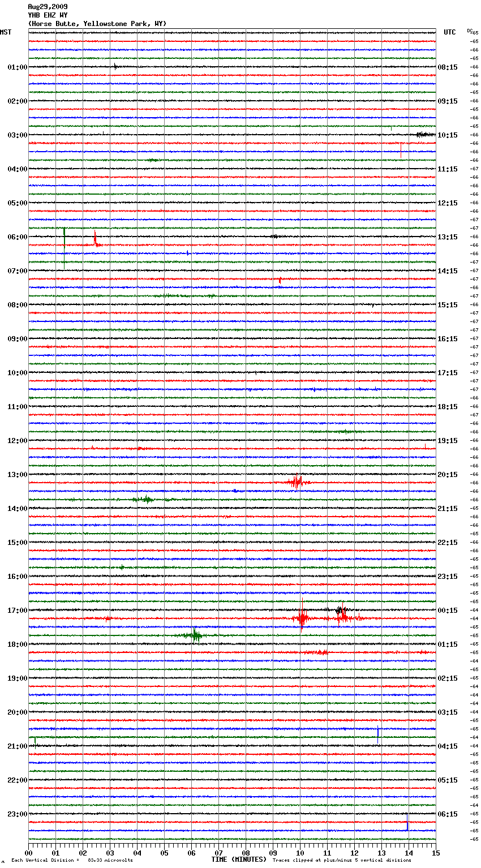This screenshot has height=868, width=481.
Task: Click the Each Vertical Division 83.33 microvolts note
Action: pos(72,860)
